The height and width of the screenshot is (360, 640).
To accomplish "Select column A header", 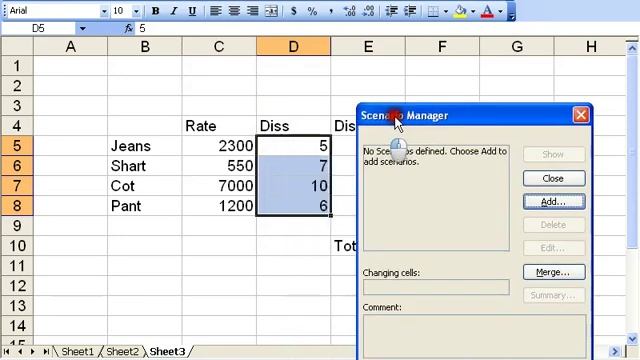I will pos(71,47).
